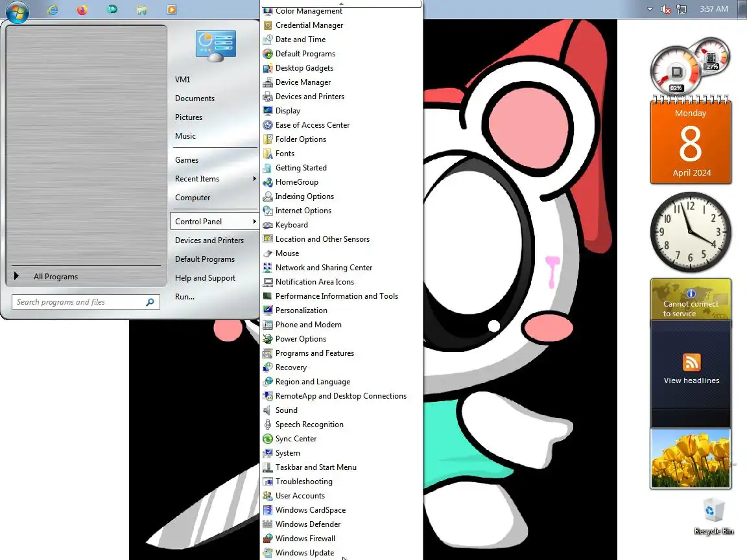Click the Sync Center green icon
747x560 pixels.
coord(268,439)
